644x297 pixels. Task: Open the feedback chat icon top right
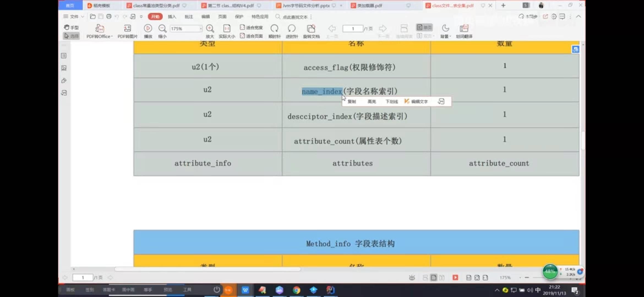click(562, 16)
